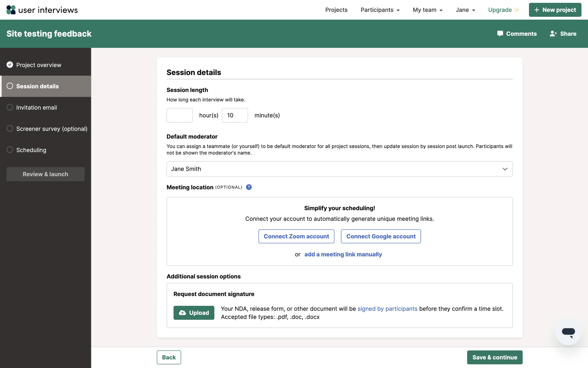
Task: Click the User Interviews logo
Action: pyautogui.click(x=42, y=10)
